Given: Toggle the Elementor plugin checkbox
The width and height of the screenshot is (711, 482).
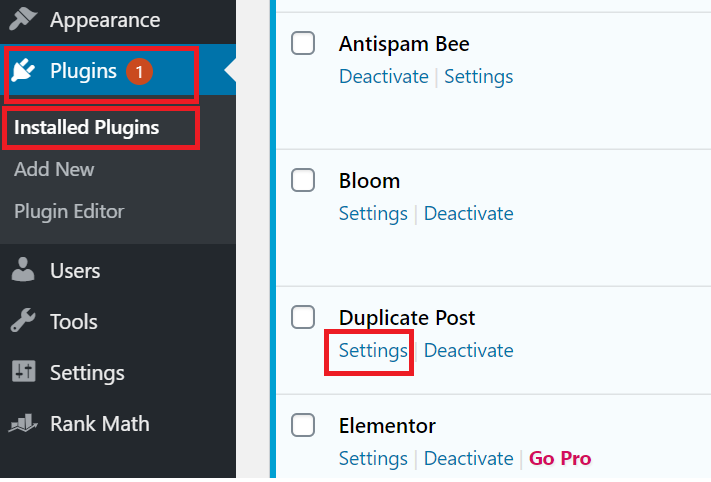Looking at the screenshot, I should pyautogui.click(x=303, y=425).
